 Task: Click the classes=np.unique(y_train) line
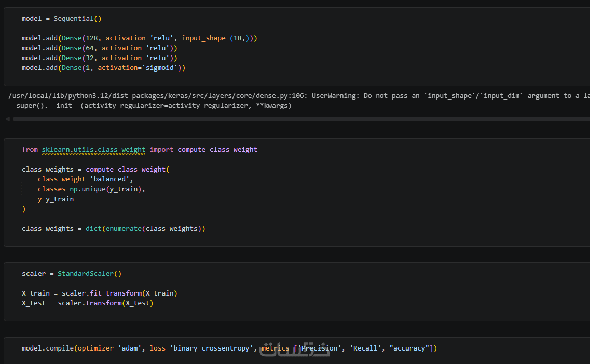[x=91, y=189]
